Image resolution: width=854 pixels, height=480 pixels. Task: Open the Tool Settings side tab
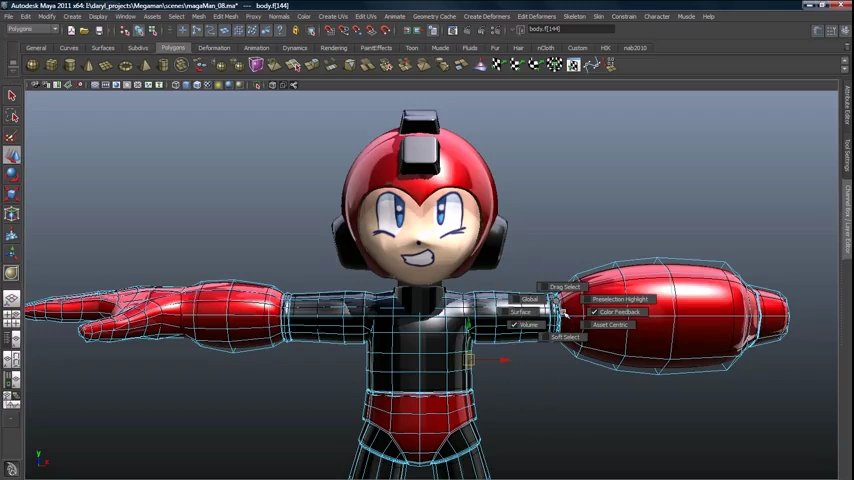click(847, 155)
